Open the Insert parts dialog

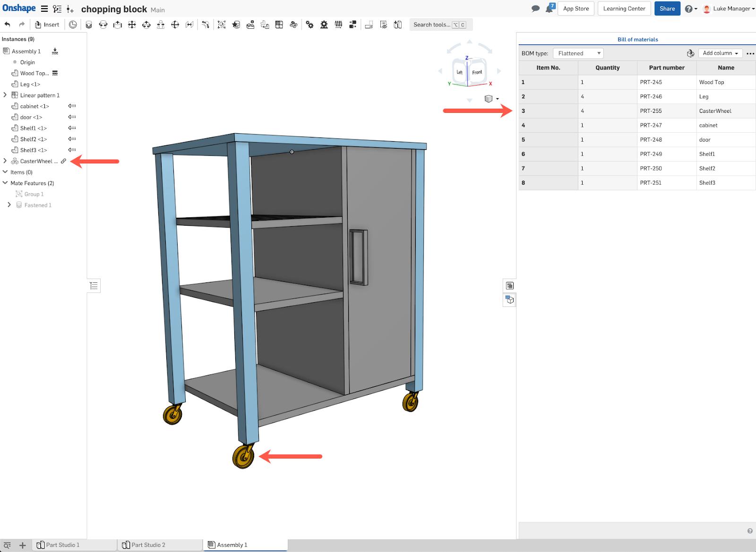tap(47, 25)
